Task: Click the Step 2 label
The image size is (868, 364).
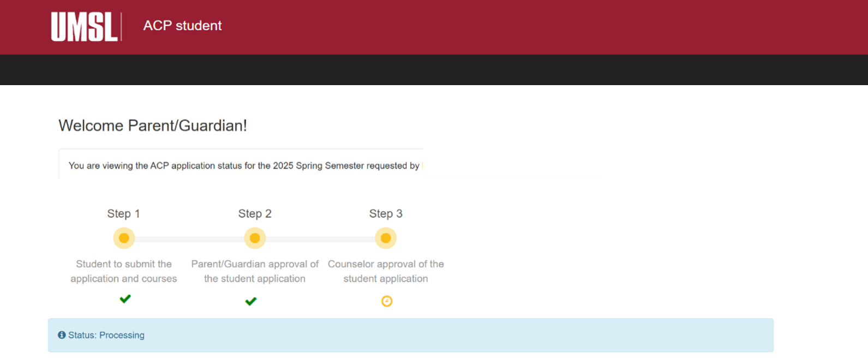Action: (x=254, y=213)
